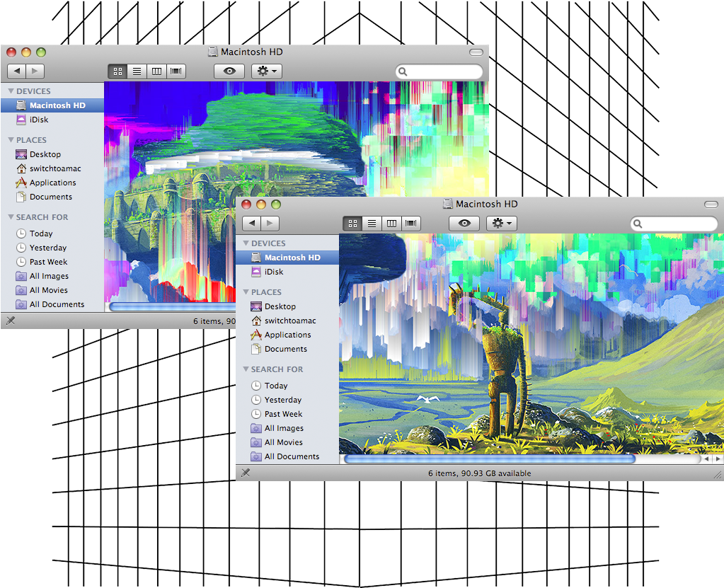Collapse PLACES section in front window
Image resolution: width=724 pixels, height=588 pixels.
[x=246, y=292]
